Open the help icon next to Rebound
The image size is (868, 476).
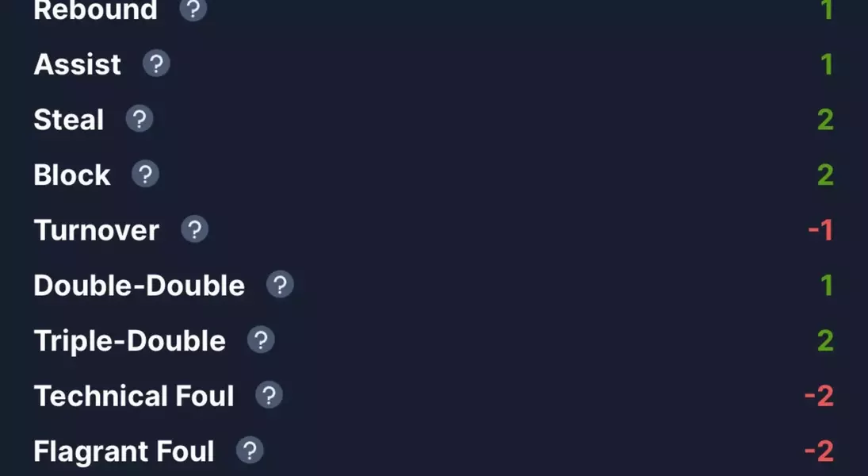193,8
